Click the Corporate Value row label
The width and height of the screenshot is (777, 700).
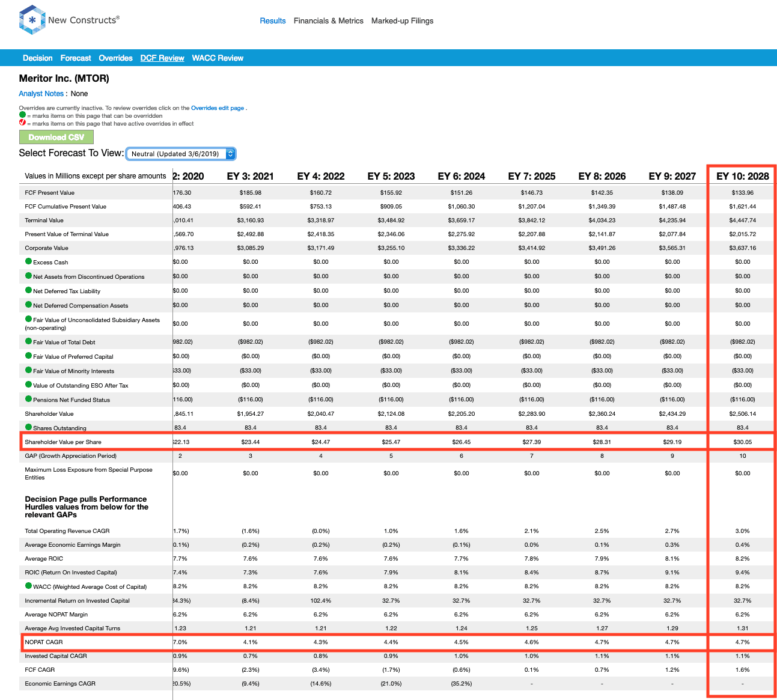47,248
